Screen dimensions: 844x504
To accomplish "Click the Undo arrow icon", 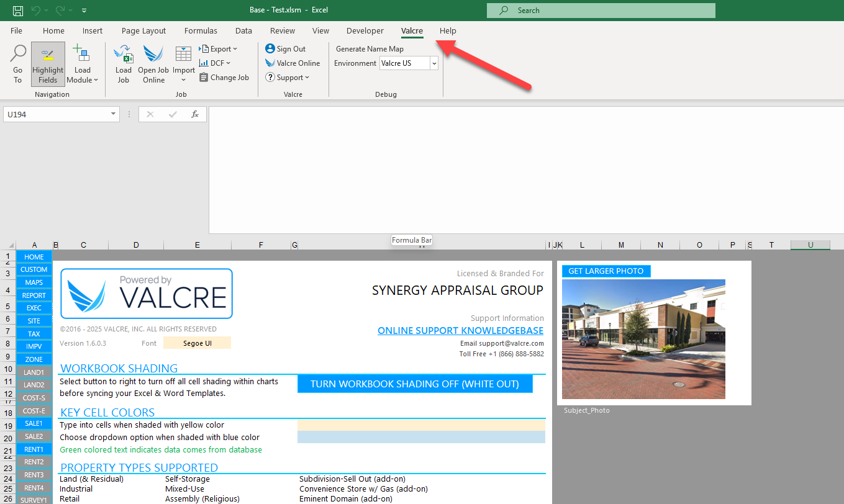I will tap(35, 10).
